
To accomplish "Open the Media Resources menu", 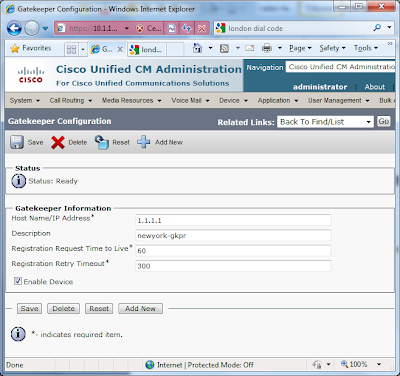I will pyautogui.click(x=131, y=100).
